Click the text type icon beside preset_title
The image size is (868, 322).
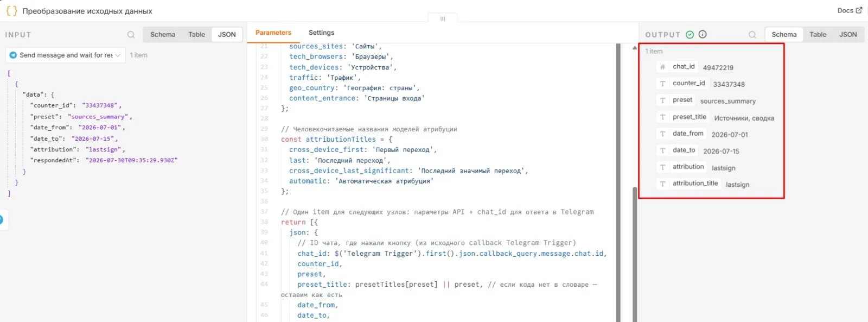[662, 117]
